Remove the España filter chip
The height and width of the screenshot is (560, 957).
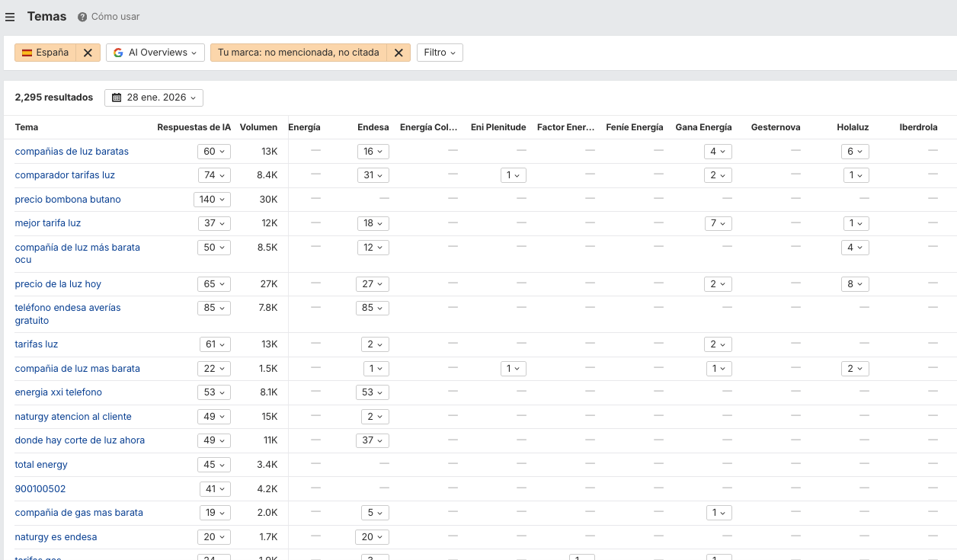[88, 53]
